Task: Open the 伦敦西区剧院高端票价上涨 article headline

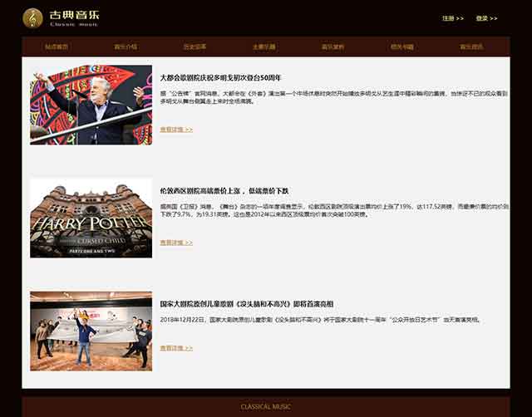Action: click(x=224, y=190)
